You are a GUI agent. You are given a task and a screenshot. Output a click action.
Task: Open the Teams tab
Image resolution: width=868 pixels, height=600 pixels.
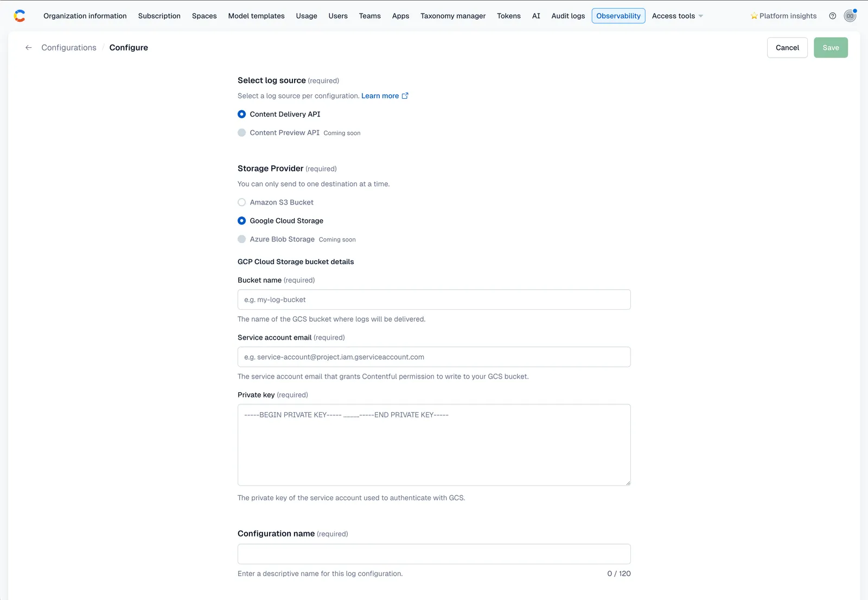click(x=370, y=16)
